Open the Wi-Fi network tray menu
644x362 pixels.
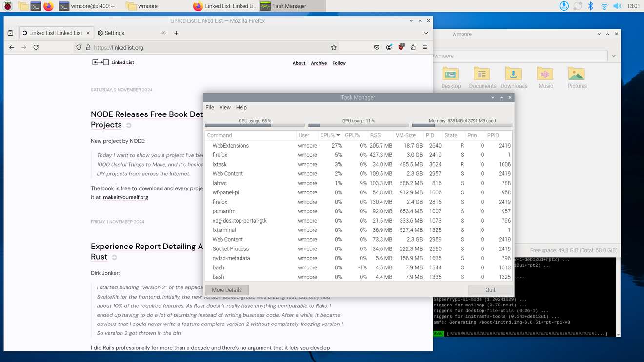604,6
